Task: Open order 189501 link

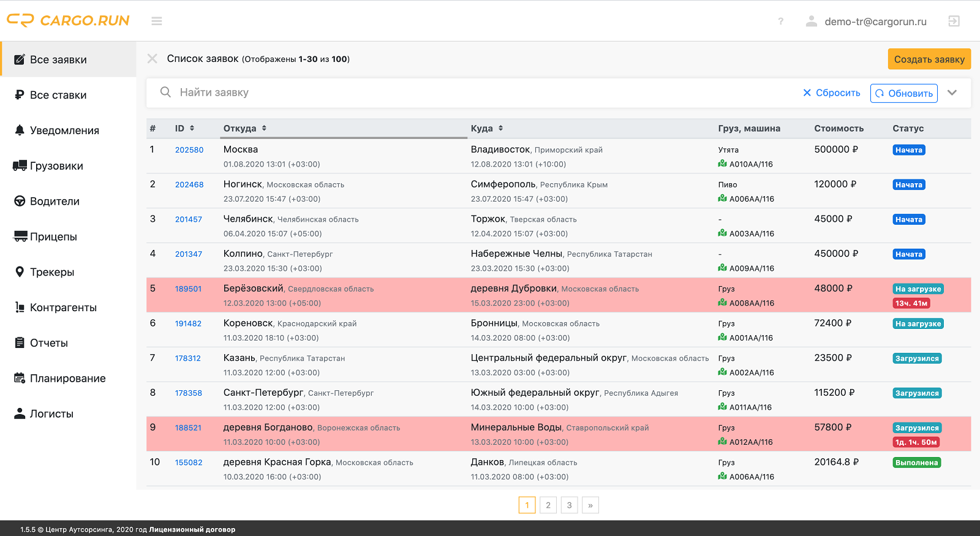Action: pos(188,289)
